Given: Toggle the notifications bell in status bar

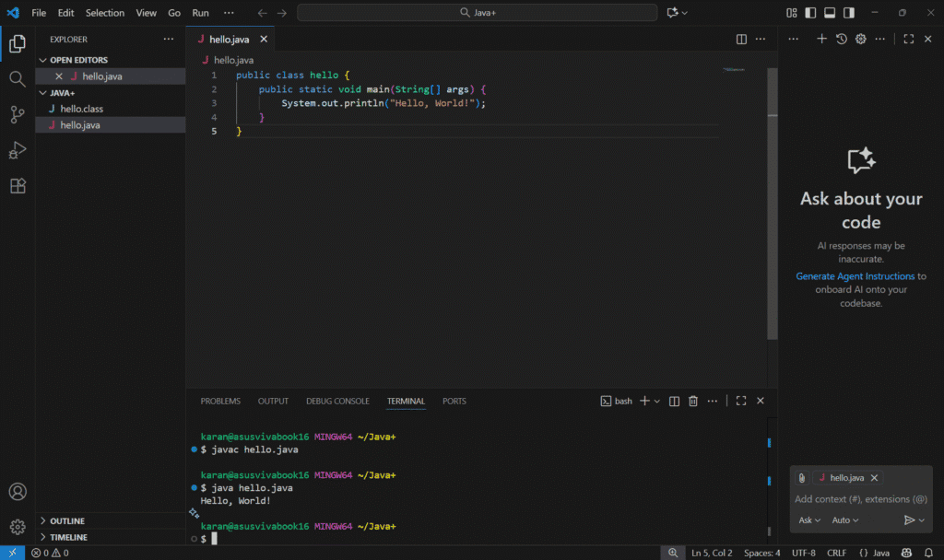Looking at the screenshot, I should [927, 553].
